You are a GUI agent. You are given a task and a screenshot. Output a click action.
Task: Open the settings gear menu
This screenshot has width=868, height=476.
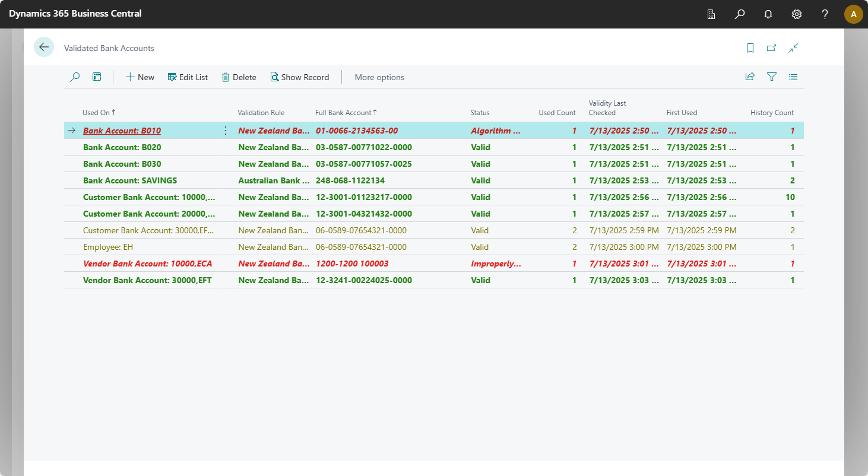click(x=797, y=14)
